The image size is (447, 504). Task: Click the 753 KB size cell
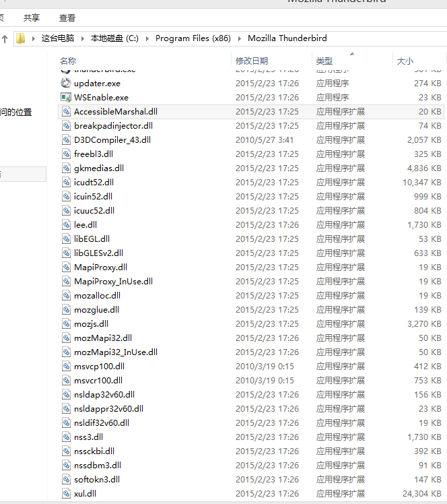[427, 380]
